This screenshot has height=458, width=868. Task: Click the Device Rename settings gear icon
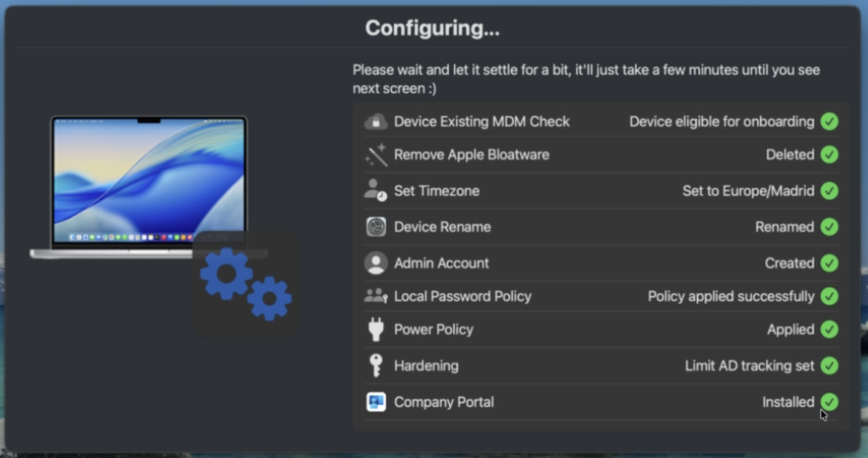click(376, 227)
